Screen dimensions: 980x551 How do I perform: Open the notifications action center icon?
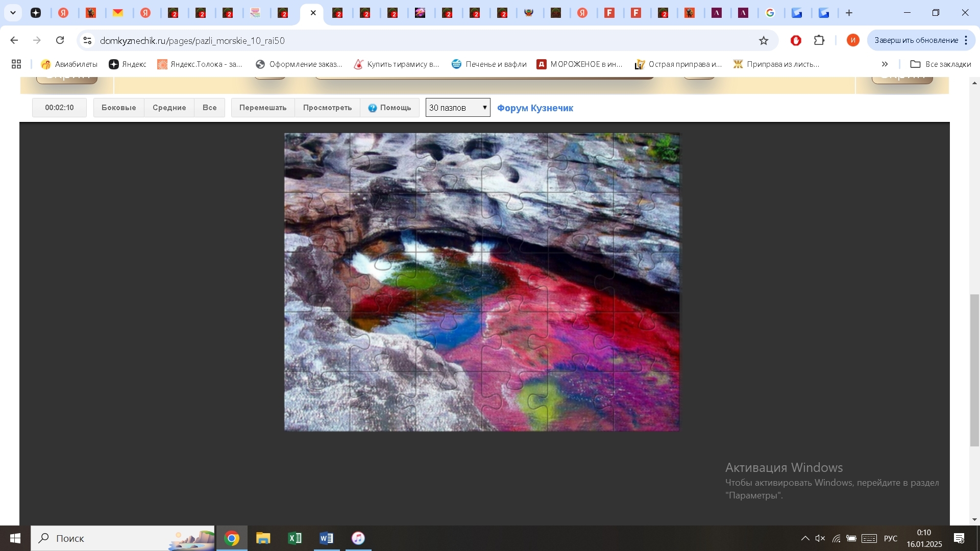(x=959, y=538)
